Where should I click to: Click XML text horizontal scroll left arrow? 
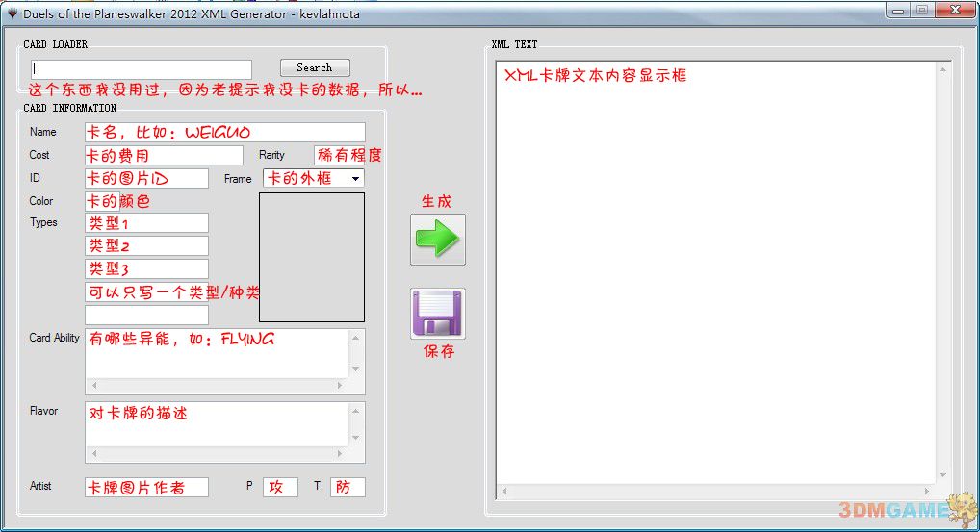coord(504,492)
